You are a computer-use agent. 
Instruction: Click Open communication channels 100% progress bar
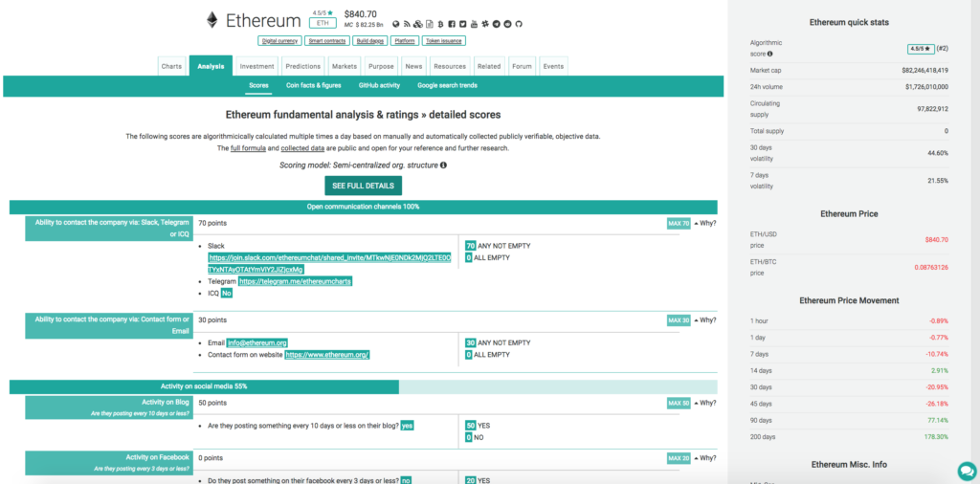(363, 207)
